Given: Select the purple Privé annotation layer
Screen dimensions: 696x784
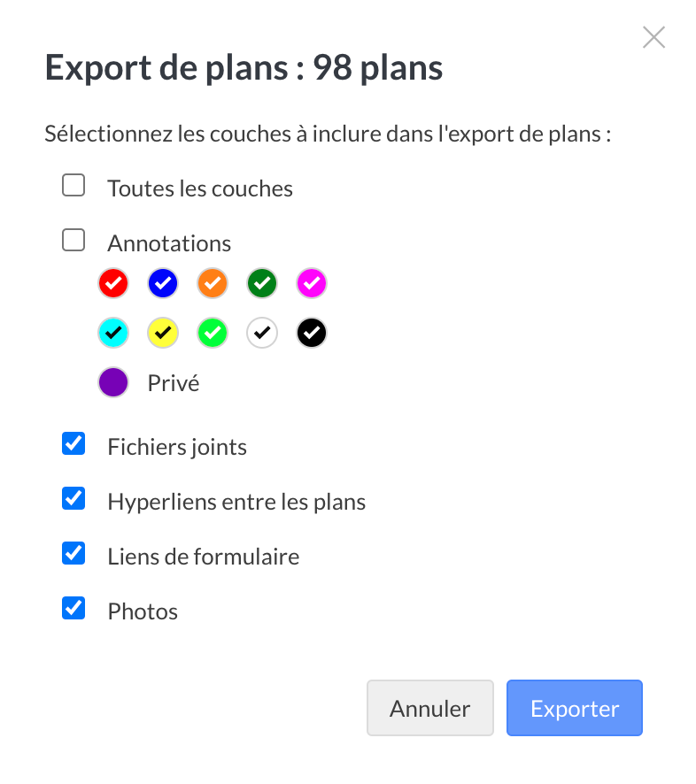Looking at the screenshot, I should coord(113,383).
